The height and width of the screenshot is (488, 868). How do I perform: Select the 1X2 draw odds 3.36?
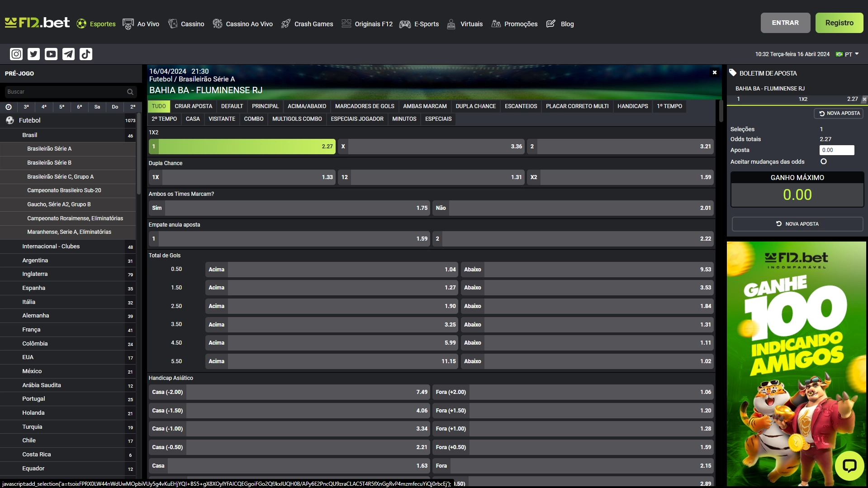coord(432,147)
